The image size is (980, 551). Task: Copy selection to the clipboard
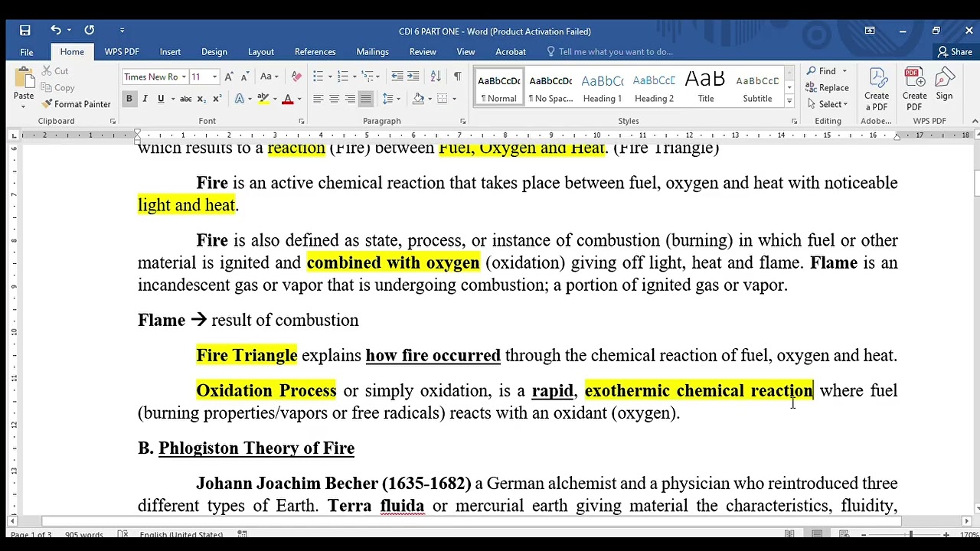[57, 87]
